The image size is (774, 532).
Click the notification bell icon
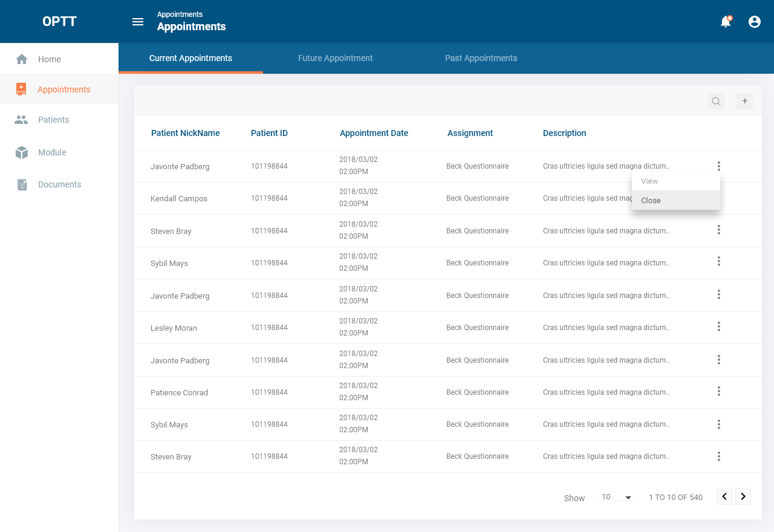coord(726,22)
